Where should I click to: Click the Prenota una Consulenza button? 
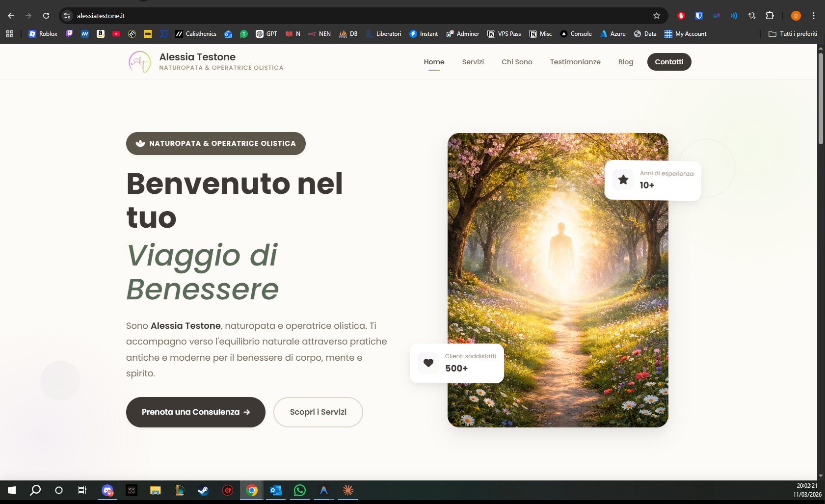click(x=195, y=412)
